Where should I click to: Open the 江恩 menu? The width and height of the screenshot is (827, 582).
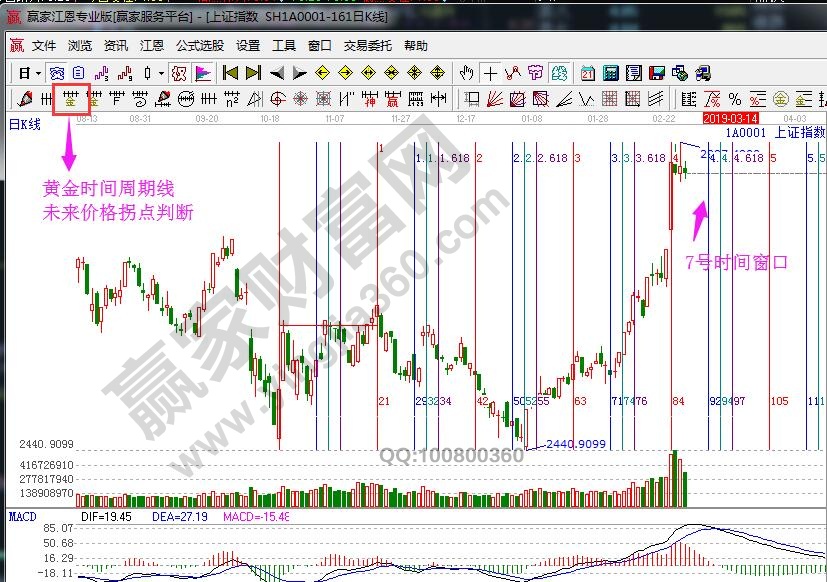point(152,46)
